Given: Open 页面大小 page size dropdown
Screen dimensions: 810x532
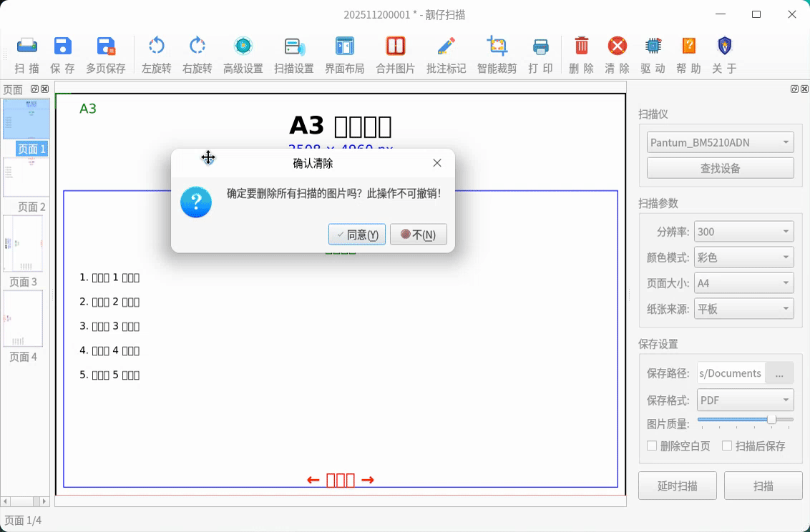Looking at the screenshot, I should point(744,283).
